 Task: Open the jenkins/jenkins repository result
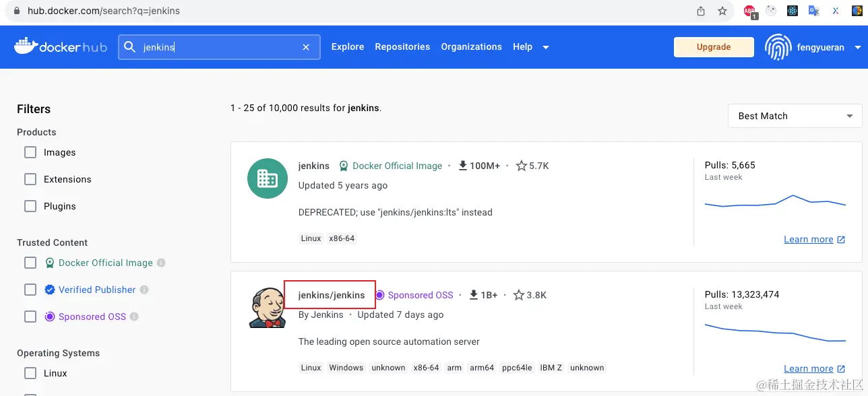pyautogui.click(x=332, y=295)
